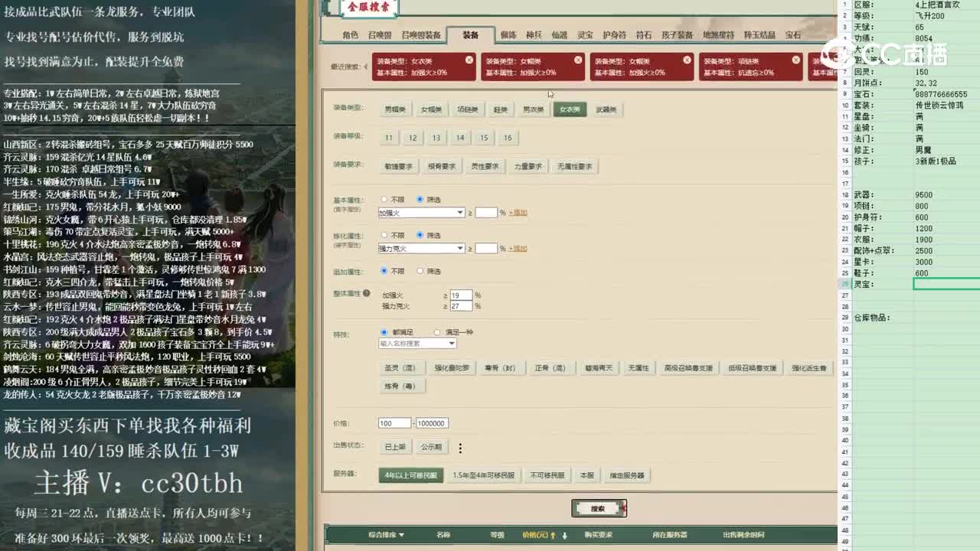Open the 强力克火 refining attribute dropdown
This screenshot has width=980, height=551.
coord(421,248)
